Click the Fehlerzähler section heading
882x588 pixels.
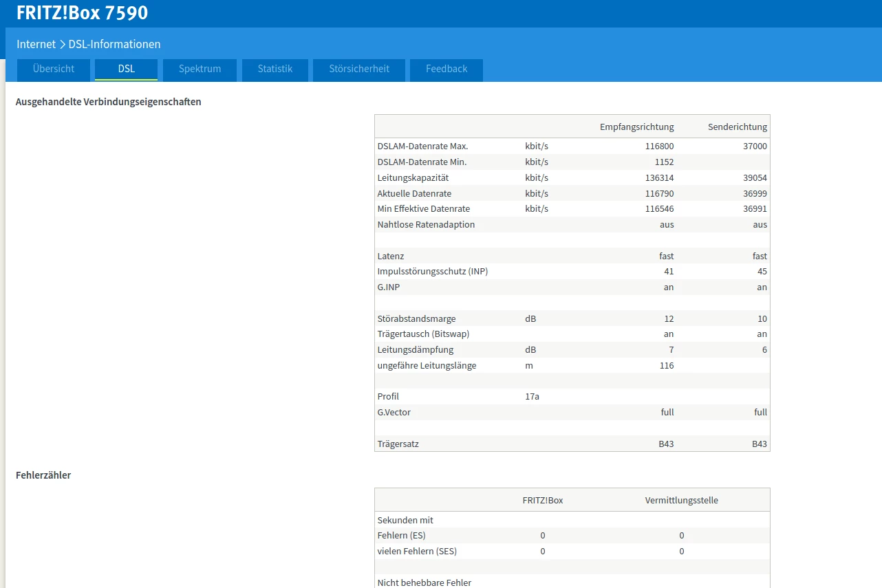click(43, 475)
